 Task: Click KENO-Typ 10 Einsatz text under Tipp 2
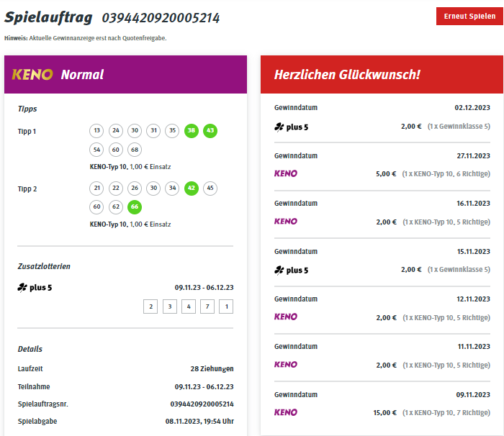pyautogui.click(x=130, y=224)
